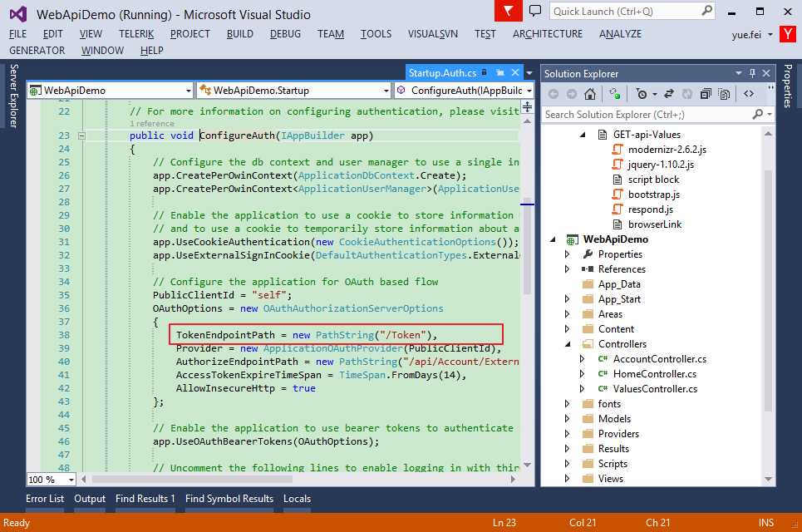The height and width of the screenshot is (532, 802).
Task: Select browserLink under GET-api-Values
Action: 655,224
